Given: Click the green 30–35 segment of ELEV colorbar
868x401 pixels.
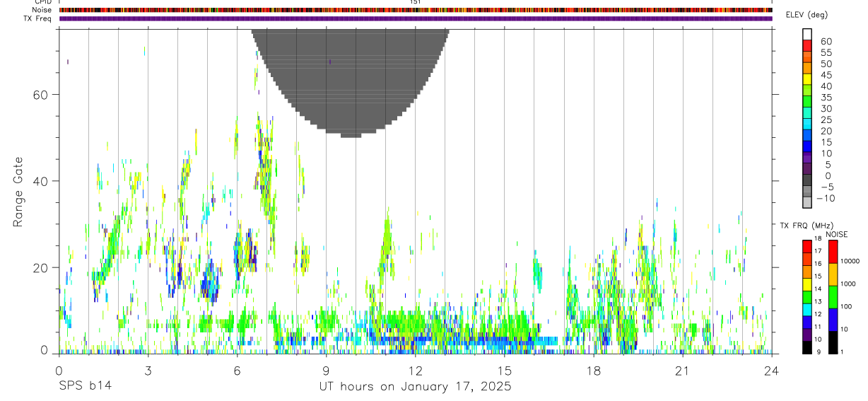Looking at the screenshot, I should pyautogui.click(x=807, y=102).
